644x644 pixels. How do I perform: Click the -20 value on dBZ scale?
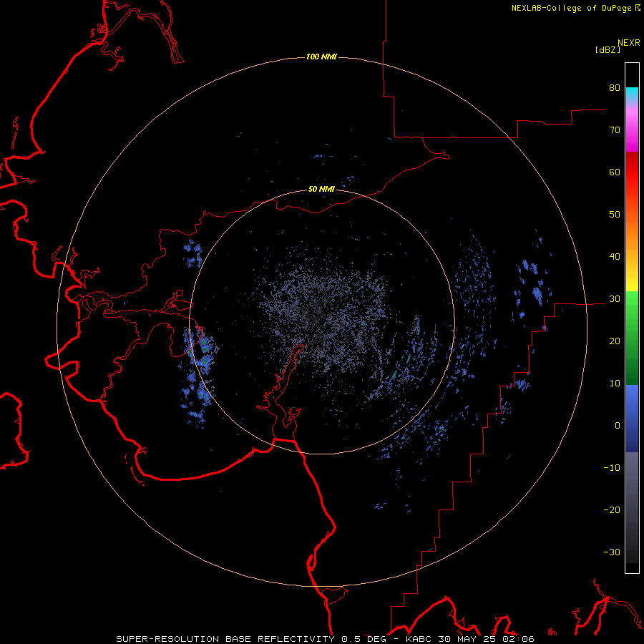pyautogui.click(x=612, y=510)
